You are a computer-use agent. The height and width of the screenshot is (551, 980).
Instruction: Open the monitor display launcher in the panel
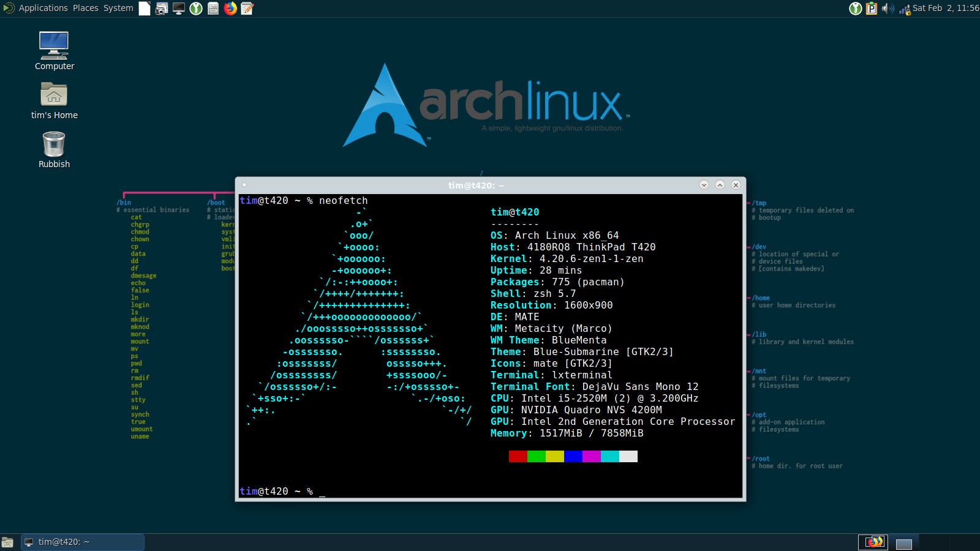[x=179, y=8]
